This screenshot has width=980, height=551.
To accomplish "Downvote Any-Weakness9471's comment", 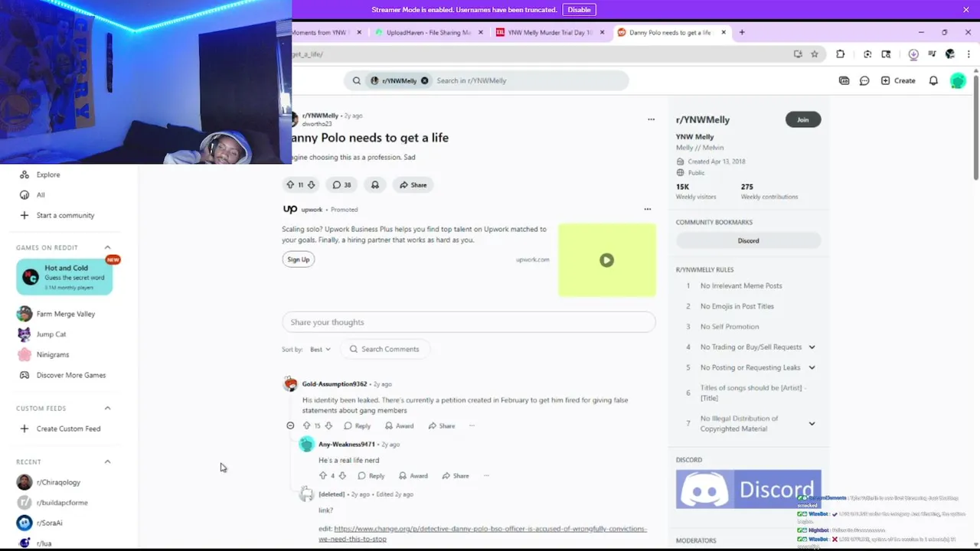I will pyautogui.click(x=342, y=476).
